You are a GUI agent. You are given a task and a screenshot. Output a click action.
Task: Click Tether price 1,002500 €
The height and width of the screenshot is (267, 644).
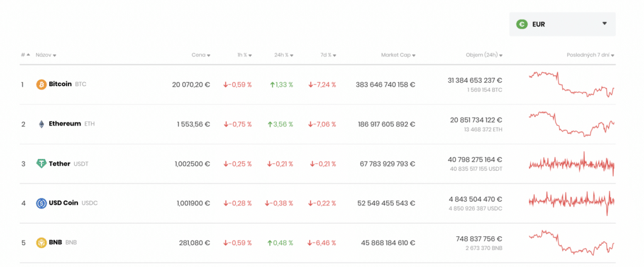192,163
